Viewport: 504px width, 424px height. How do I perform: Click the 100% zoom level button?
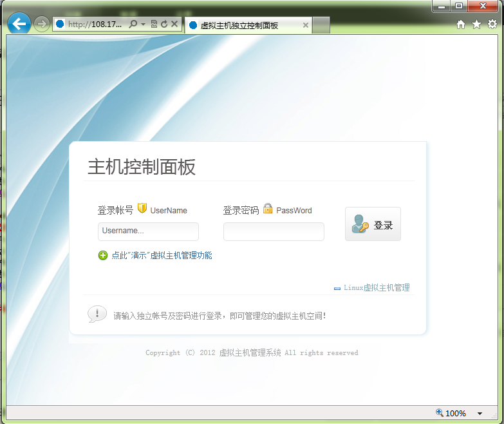(x=451, y=414)
